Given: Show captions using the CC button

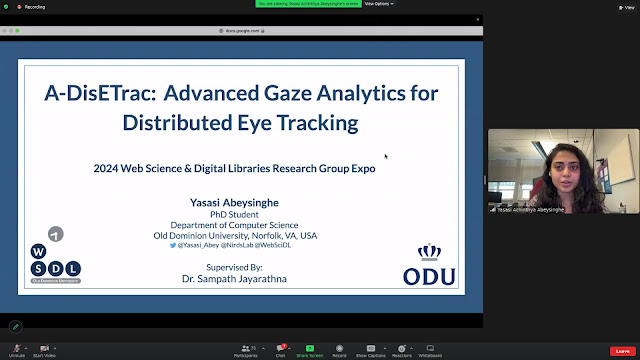Looking at the screenshot, I should [x=371, y=350].
